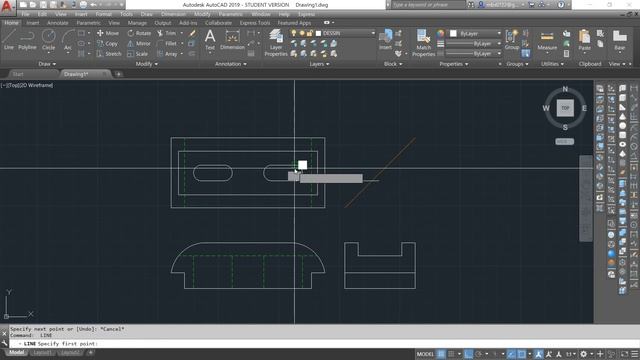
Task: Select the Text annotation tool
Action: (210, 40)
